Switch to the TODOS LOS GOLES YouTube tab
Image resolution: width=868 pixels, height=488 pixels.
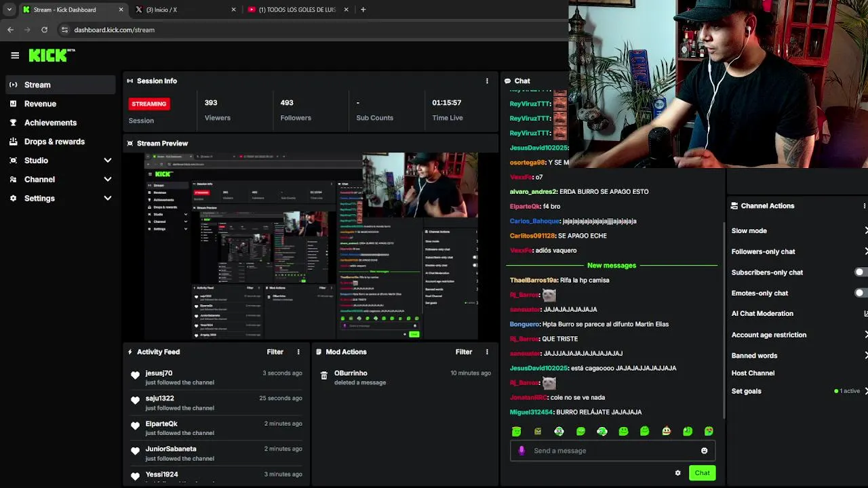click(x=298, y=9)
